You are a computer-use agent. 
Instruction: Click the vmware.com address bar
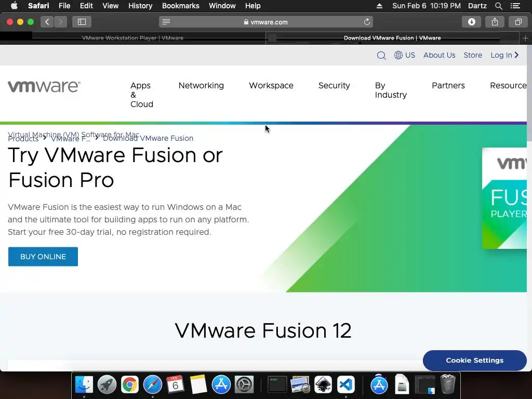click(x=265, y=22)
